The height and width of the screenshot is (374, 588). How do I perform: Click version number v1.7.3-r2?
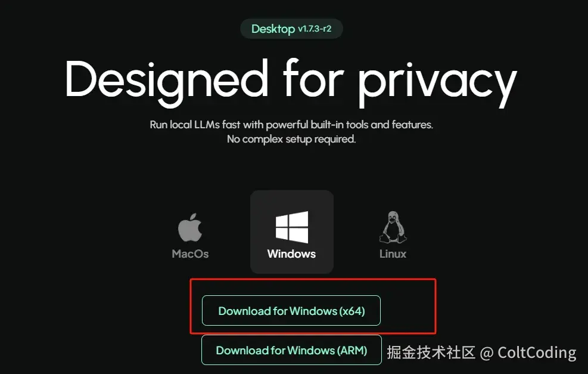point(315,29)
